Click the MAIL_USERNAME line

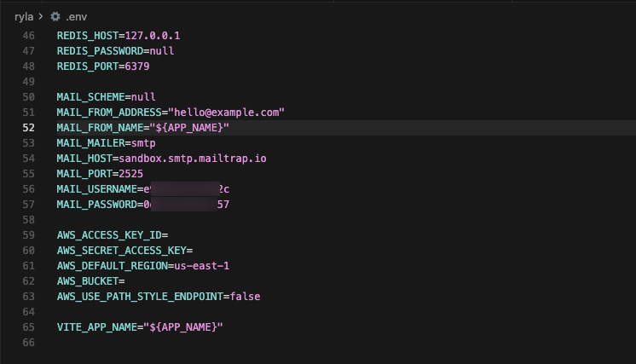click(x=143, y=189)
